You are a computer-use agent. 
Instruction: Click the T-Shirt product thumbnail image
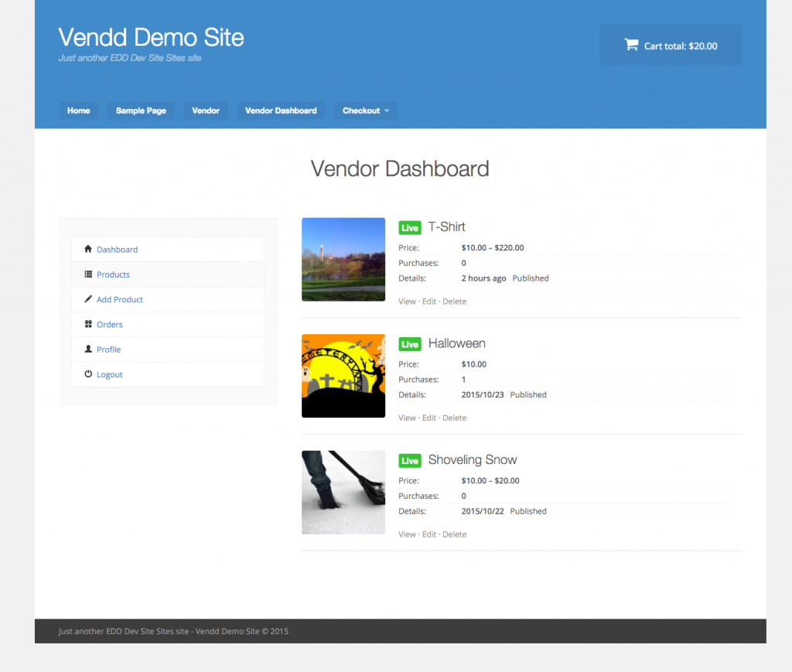coord(343,260)
